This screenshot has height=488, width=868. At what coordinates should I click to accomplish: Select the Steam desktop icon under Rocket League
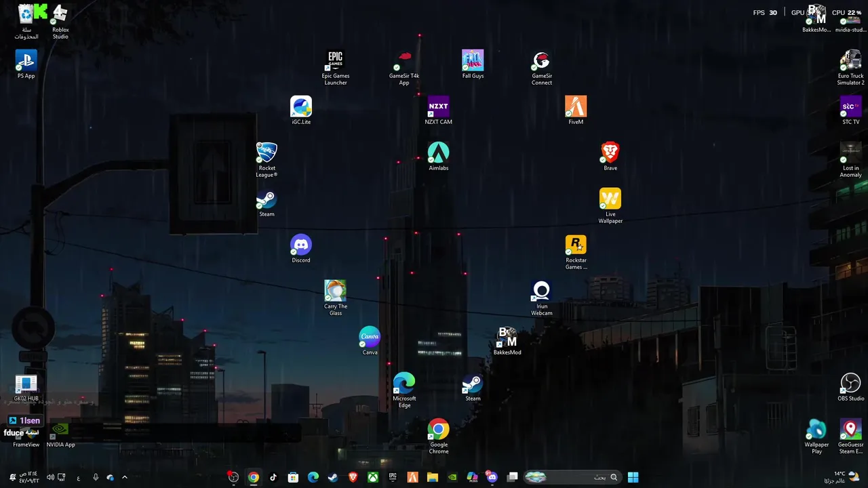pos(267,202)
